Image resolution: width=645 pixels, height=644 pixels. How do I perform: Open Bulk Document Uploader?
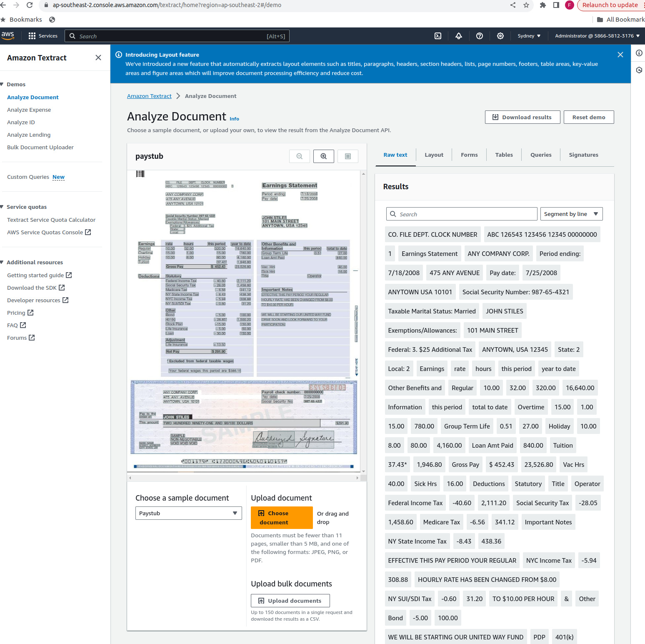[x=40, y=147]
